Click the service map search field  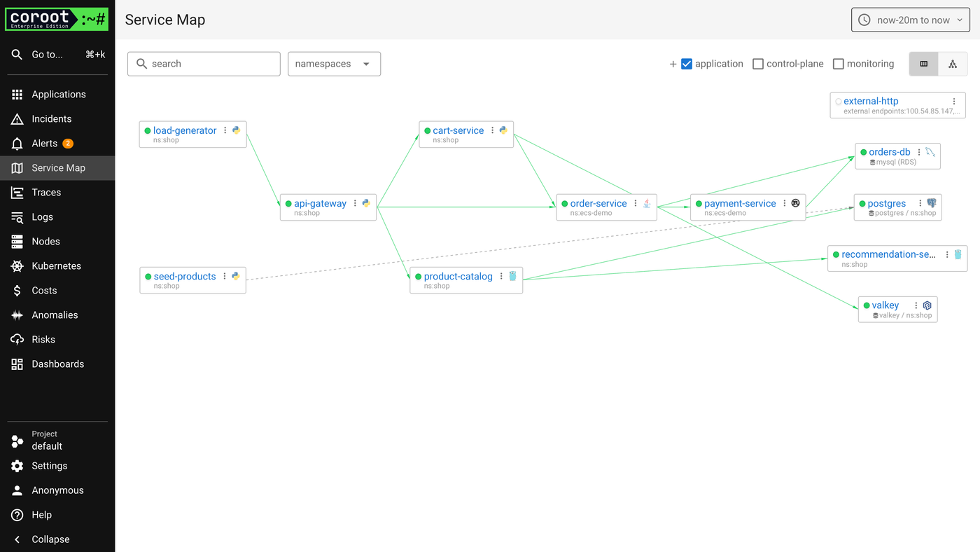[204, 64]
